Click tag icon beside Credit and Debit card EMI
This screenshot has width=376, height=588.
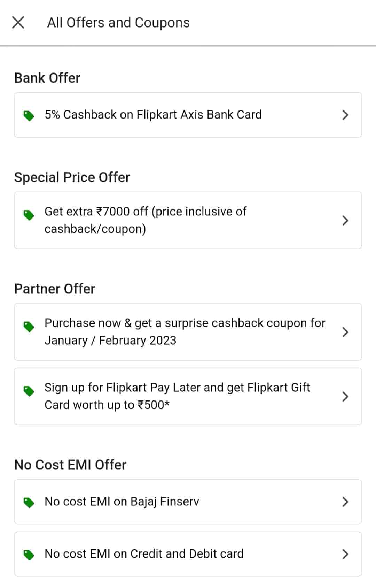(29, 555)
